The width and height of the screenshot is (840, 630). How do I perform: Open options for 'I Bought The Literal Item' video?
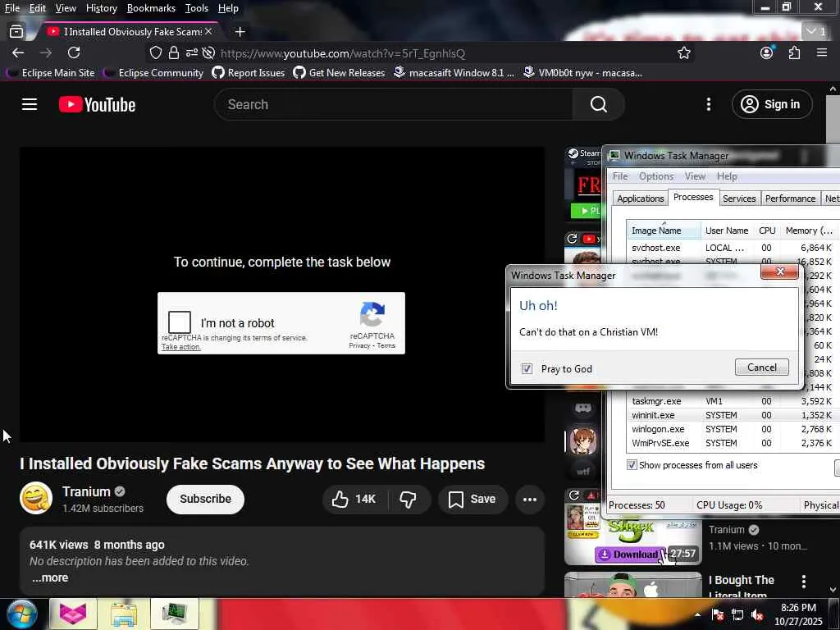[804, 581]
